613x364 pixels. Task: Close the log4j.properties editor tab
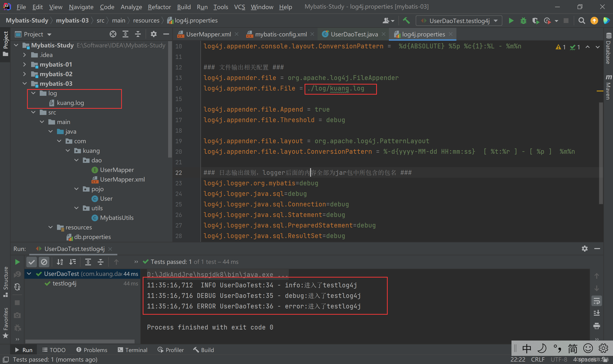point(451,34)
